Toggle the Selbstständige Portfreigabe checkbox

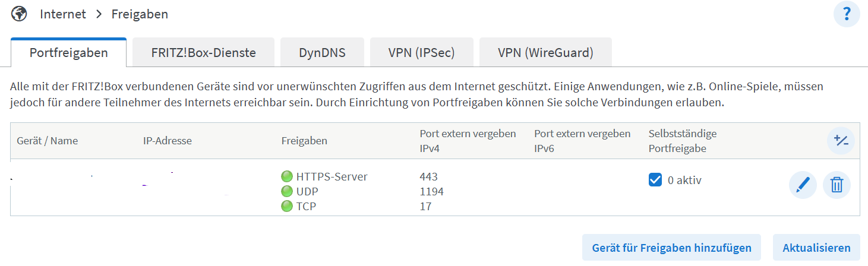coord(655,180)
